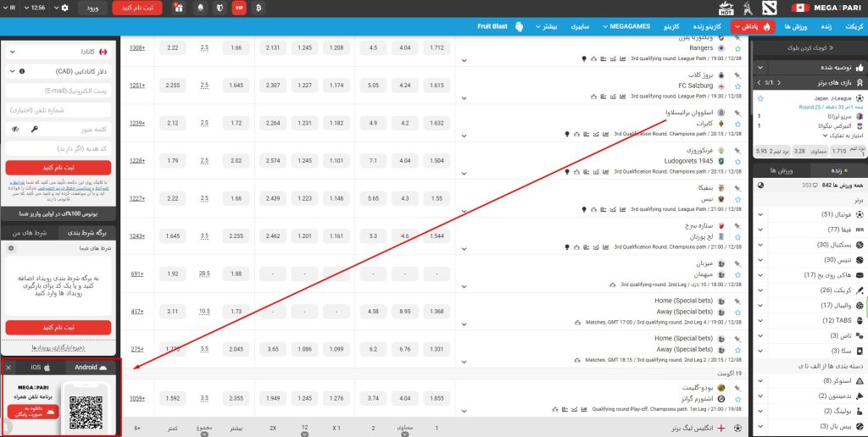Open the Bitcoin payment icon

(260, 8)
